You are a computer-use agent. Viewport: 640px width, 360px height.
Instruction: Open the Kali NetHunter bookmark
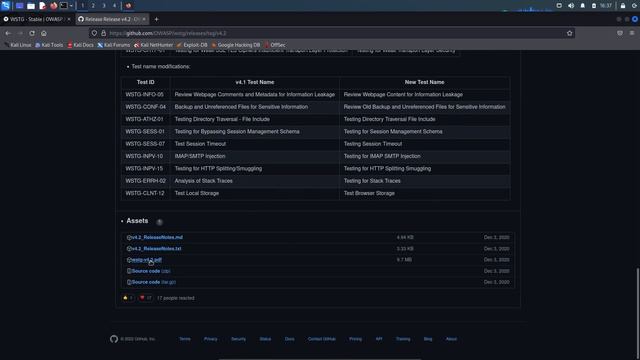[153, 45]
